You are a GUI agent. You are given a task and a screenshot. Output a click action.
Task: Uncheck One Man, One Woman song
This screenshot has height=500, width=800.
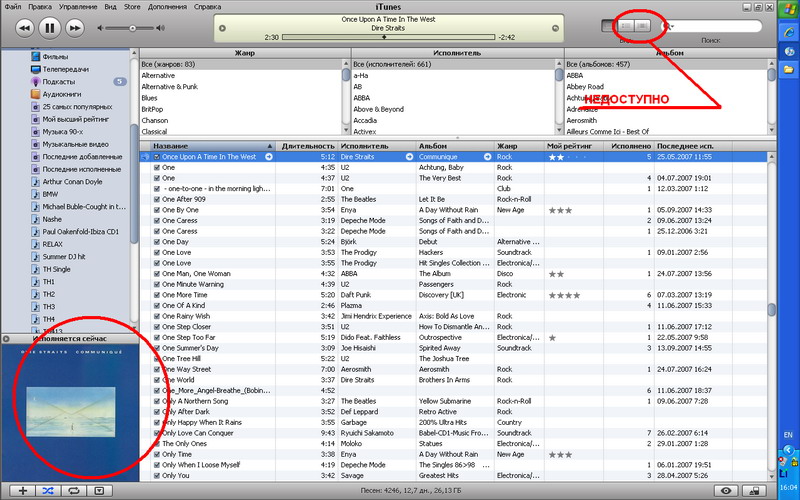(157, 273)
